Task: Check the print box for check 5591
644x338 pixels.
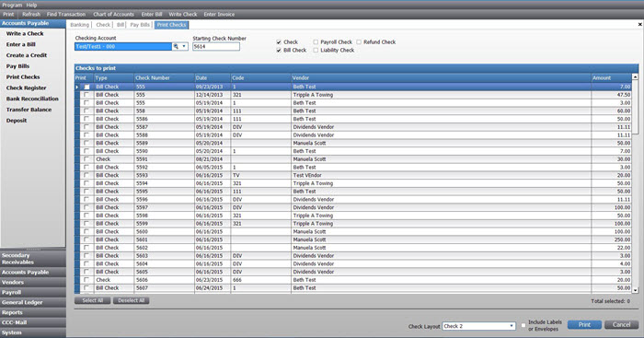Action: point(86,159)
